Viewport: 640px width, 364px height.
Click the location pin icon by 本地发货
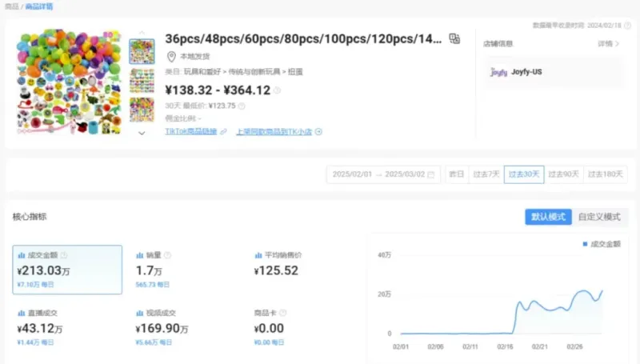(171, 57)
